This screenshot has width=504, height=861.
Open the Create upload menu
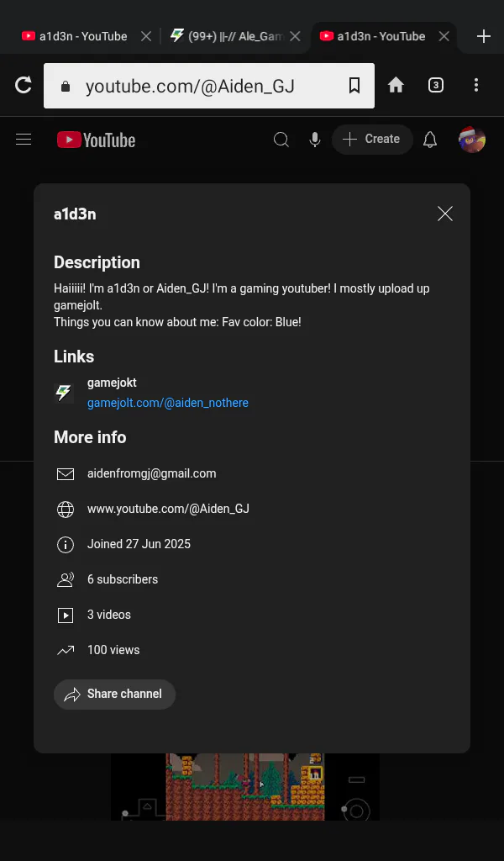point(372,140)
